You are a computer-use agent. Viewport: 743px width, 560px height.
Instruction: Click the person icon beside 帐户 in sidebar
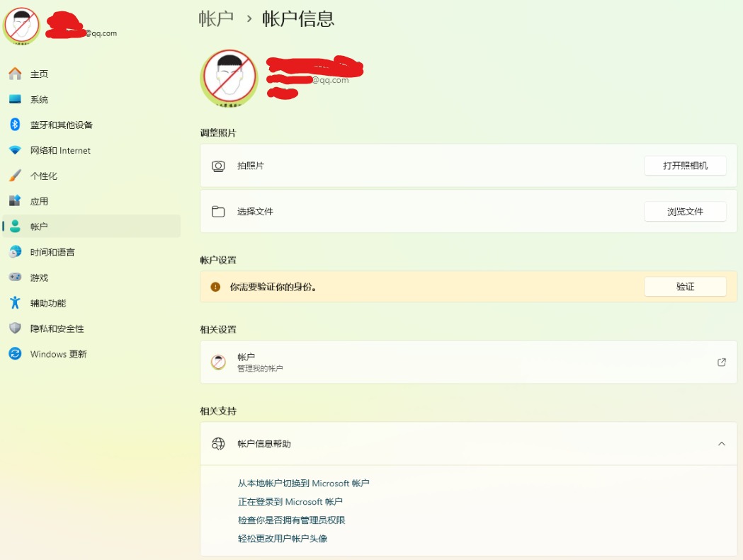coord(15,226)
